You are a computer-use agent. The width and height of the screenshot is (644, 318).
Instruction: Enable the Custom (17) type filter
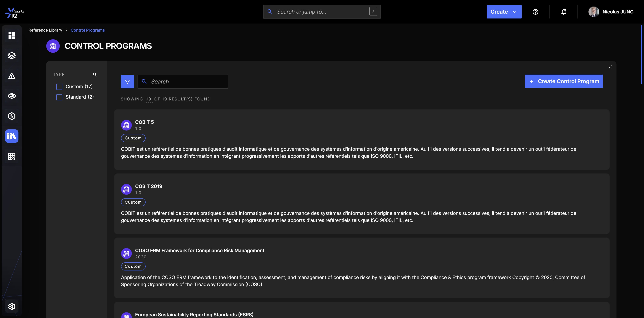pos(59,87)
